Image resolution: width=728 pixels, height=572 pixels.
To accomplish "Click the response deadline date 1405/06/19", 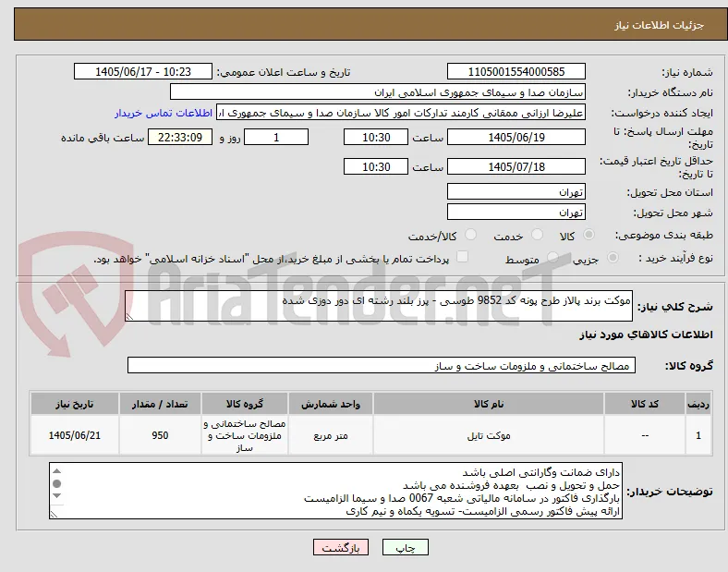I will pyautogui.click(x=516, y=138).
